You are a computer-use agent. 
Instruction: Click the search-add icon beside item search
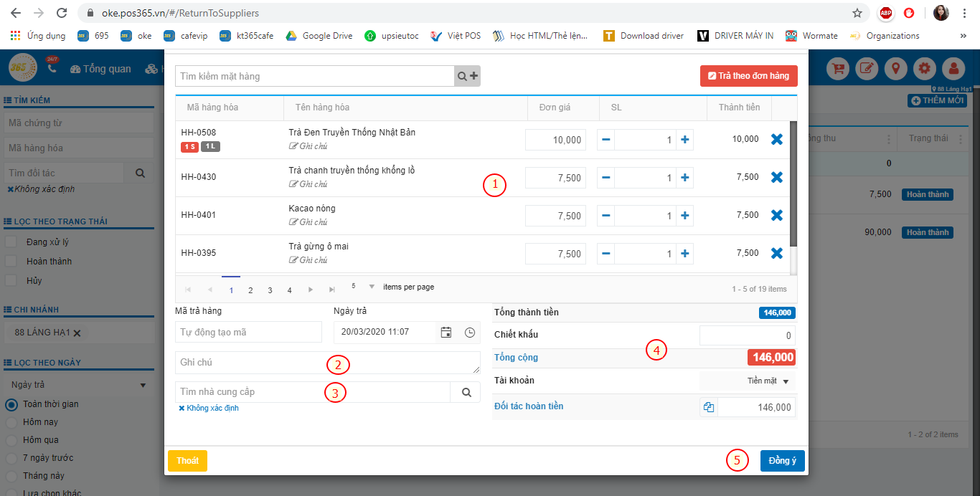[468, 76]
